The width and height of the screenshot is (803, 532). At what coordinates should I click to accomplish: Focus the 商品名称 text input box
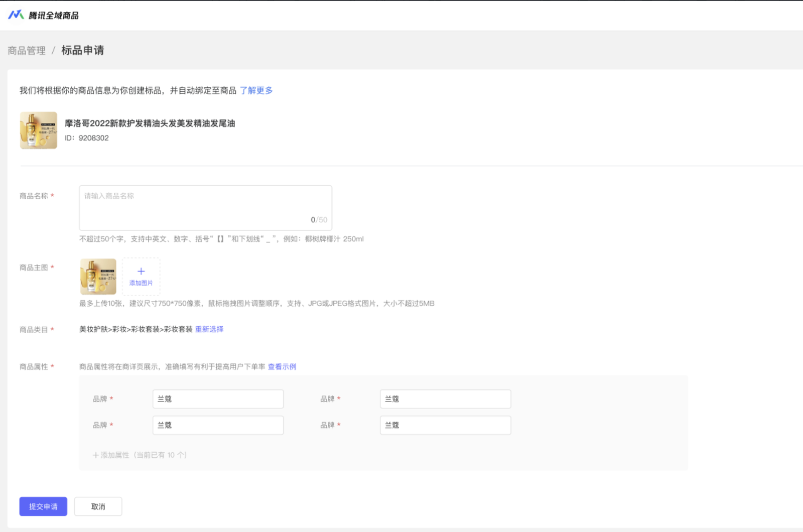[205, 207]
